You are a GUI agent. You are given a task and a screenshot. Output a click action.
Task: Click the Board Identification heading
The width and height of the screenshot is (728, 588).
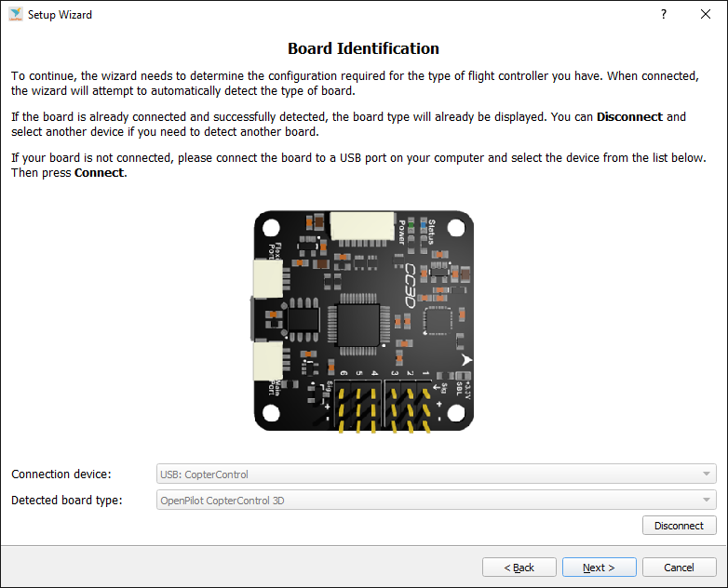[364, 48]
